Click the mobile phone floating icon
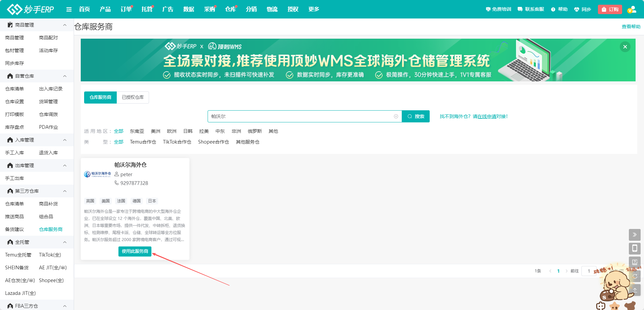This screenshot has width=644, height=310. point(634,248)
